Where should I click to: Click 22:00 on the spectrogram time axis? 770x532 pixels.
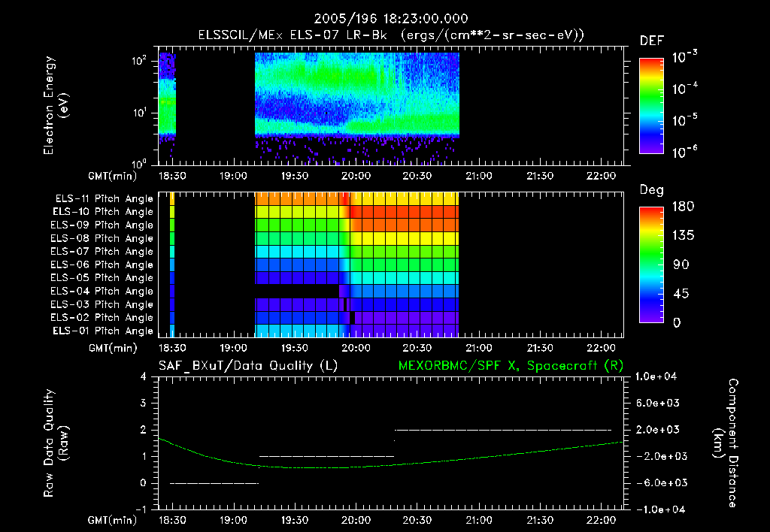[601, 176]
